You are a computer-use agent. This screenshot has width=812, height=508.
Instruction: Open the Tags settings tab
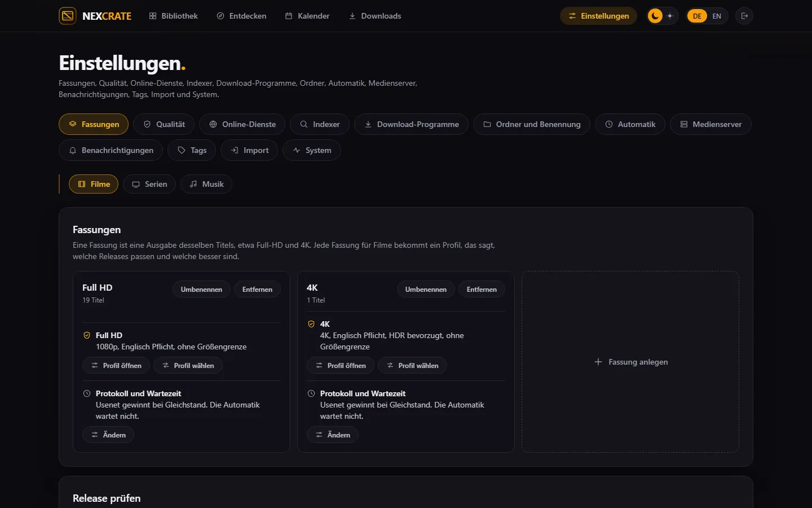pos(192,150)
